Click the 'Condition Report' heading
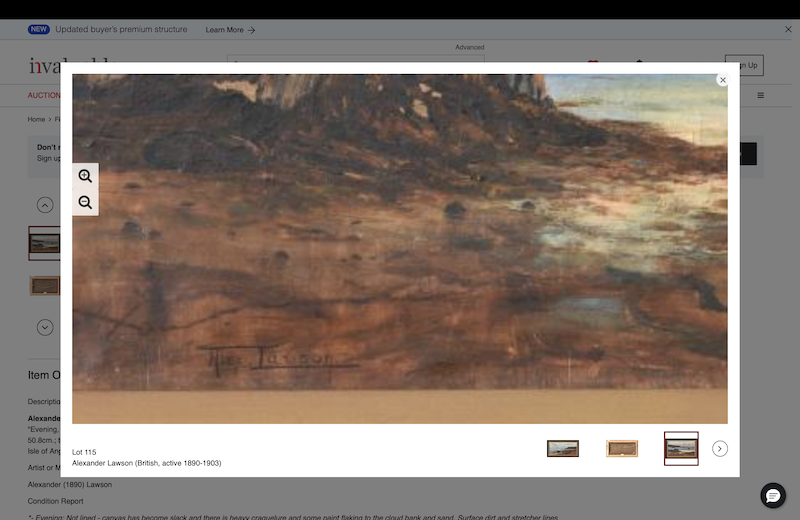 coord(56,501)
